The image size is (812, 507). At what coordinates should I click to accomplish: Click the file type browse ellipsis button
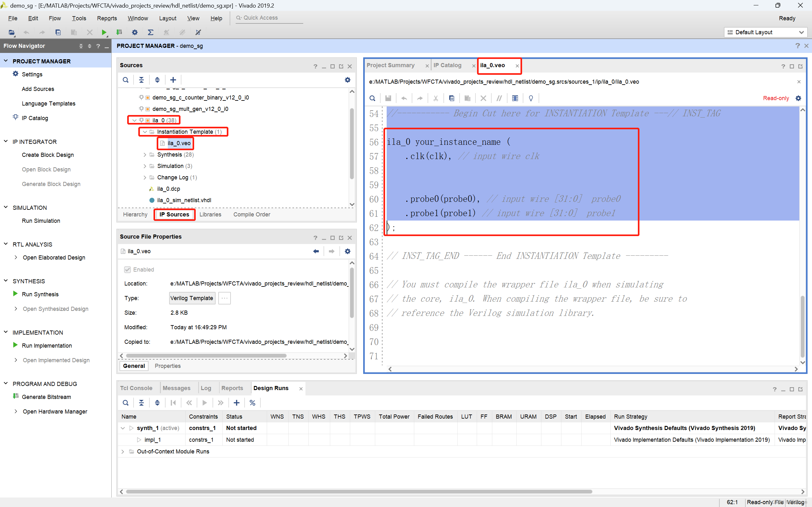224,298
